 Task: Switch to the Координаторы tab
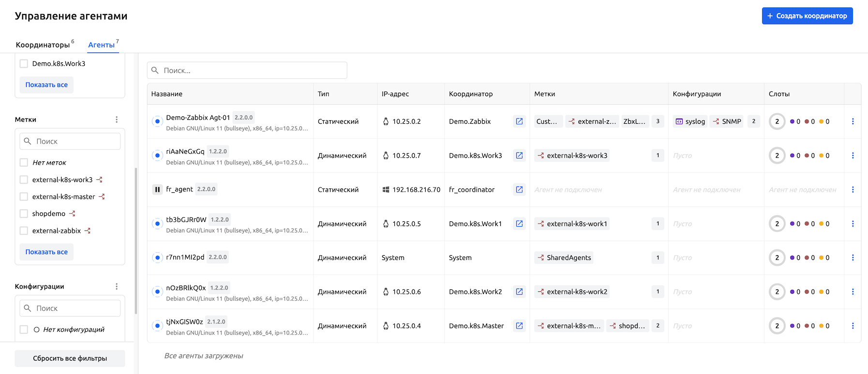coord(43,45)
